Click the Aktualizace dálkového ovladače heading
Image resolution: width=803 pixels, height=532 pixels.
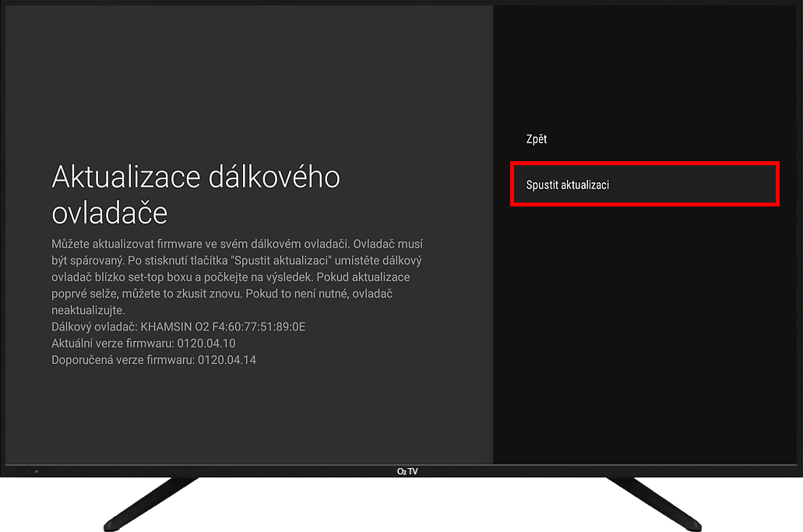(195, 194)
